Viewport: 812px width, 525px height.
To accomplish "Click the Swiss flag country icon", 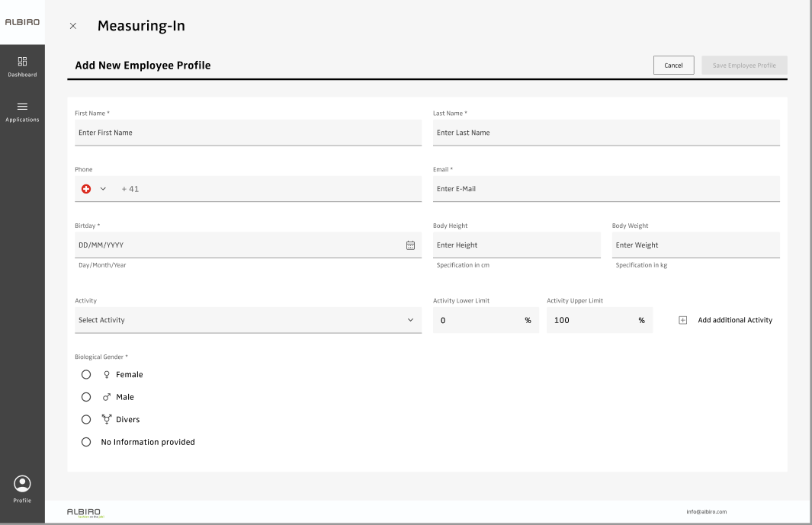I will (x=86, y=189).
